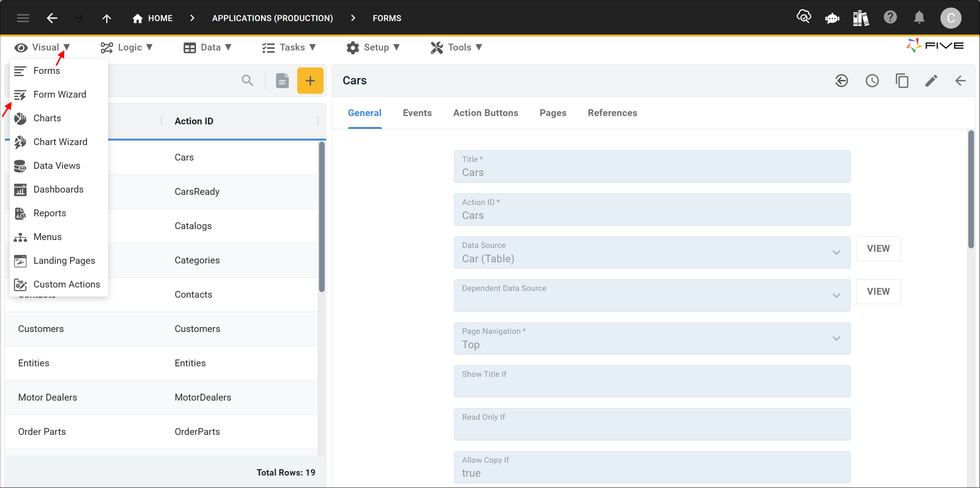Switch to the Events tab

[x=417, y=113]
